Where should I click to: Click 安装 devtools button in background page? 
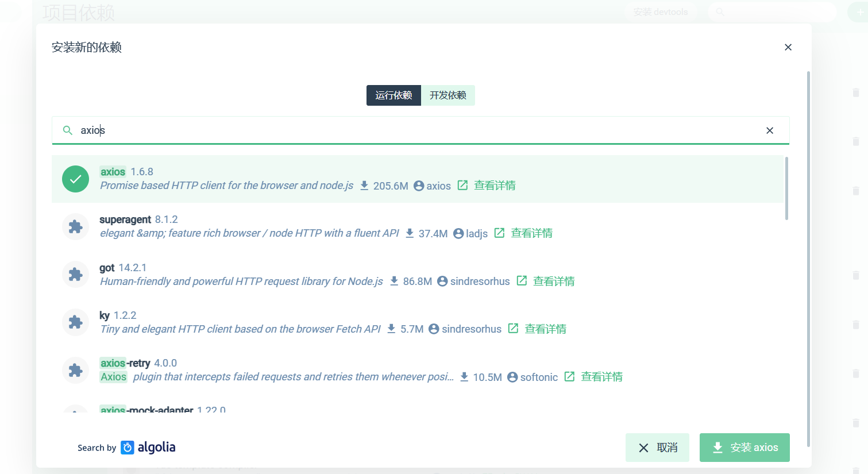661,12
